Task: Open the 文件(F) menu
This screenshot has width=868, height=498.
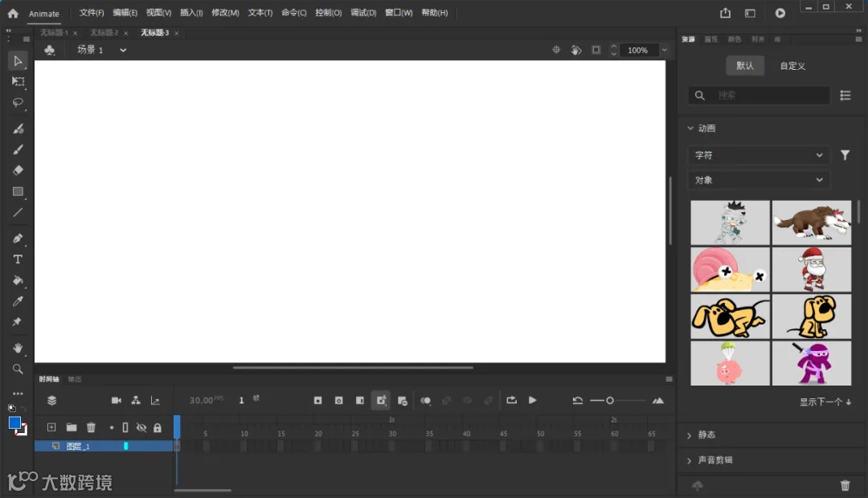Action: (92, 13)
